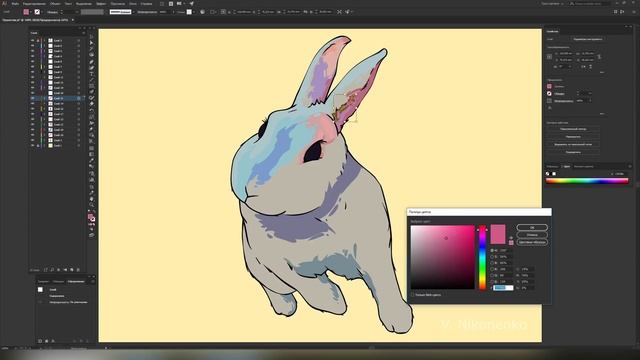Image resolution: width=640 pixels, height=360 pixels.
Task: Open the Эффект menu
Action: coord(101,4)
